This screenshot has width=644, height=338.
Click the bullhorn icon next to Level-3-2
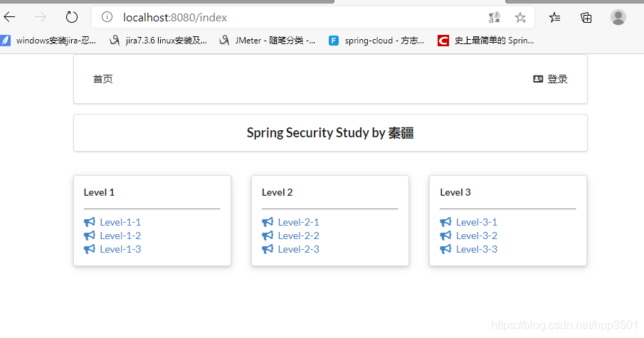point(445,236)
